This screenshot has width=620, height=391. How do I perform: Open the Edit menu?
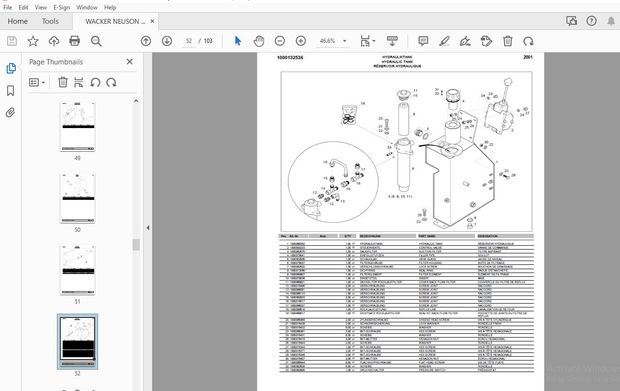coord(23,7)
